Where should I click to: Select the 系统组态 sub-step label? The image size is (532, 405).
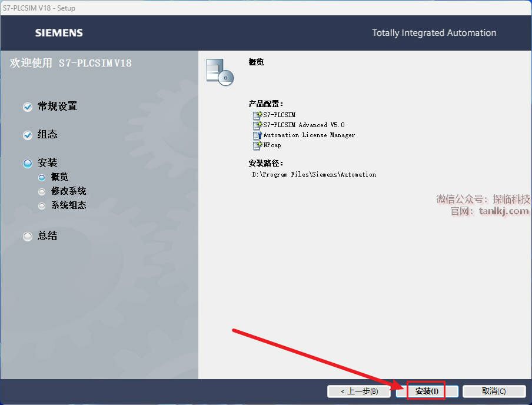pos(68,205)
